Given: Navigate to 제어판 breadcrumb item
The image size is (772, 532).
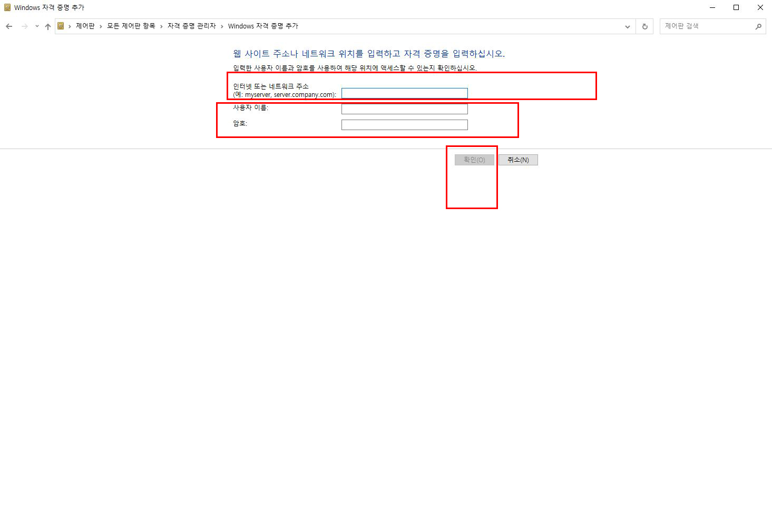Looking at the screenshot, I should click(85, 26).
